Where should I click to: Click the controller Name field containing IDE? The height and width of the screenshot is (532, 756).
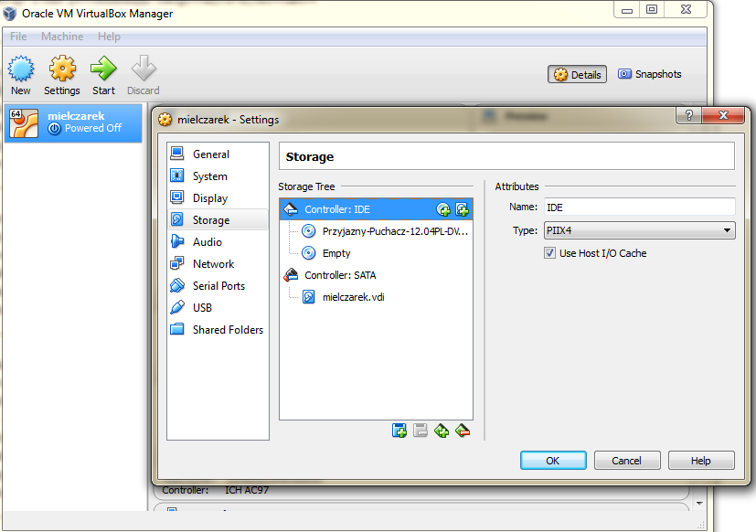(x=639, y=207)
